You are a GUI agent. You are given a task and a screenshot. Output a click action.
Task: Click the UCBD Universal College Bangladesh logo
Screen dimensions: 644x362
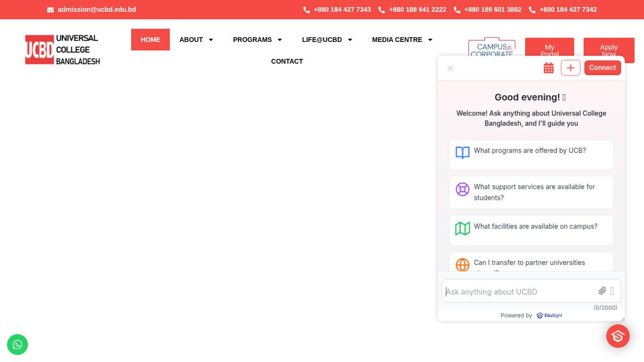pyautogui.click(x=62, y=49)
